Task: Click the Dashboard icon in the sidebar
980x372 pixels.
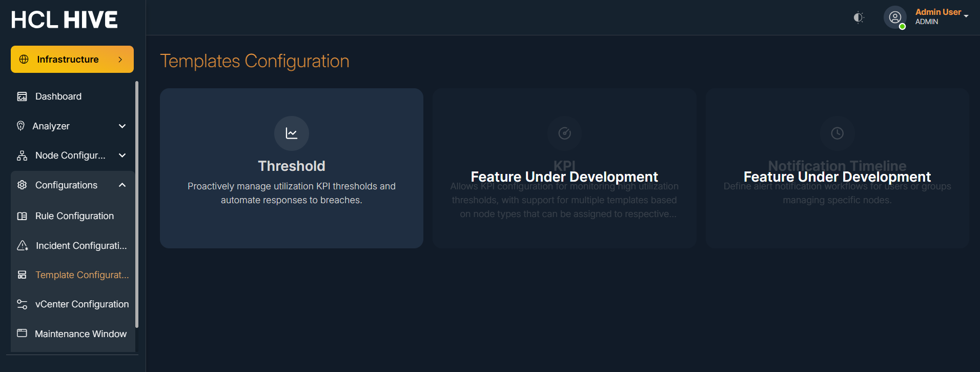Action: click(22, 96)
